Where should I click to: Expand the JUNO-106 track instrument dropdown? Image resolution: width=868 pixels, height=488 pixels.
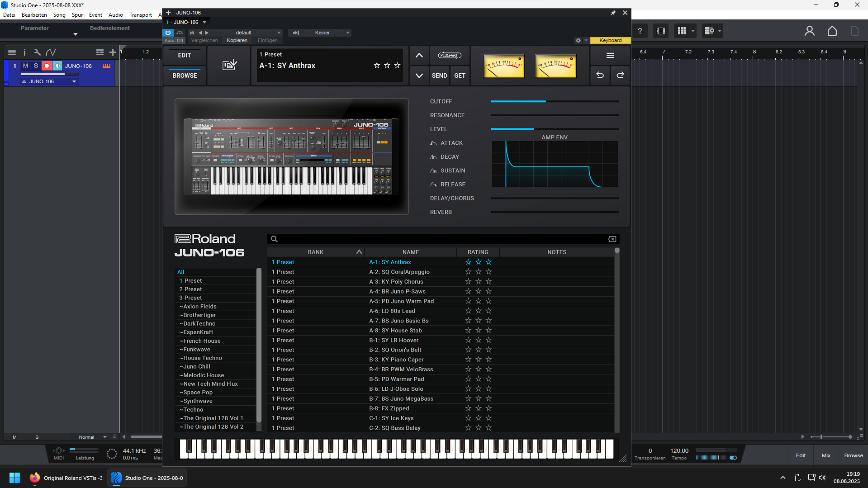[74, 82]
